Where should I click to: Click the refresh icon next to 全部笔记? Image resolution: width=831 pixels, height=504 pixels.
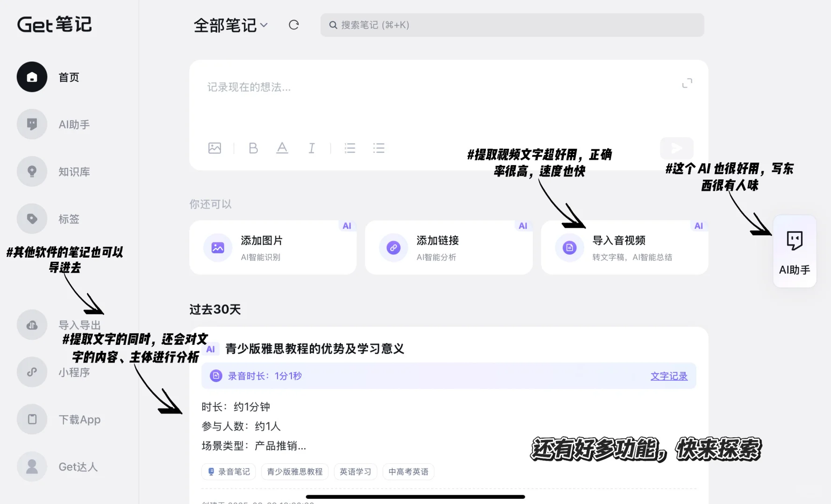(293, 25)
